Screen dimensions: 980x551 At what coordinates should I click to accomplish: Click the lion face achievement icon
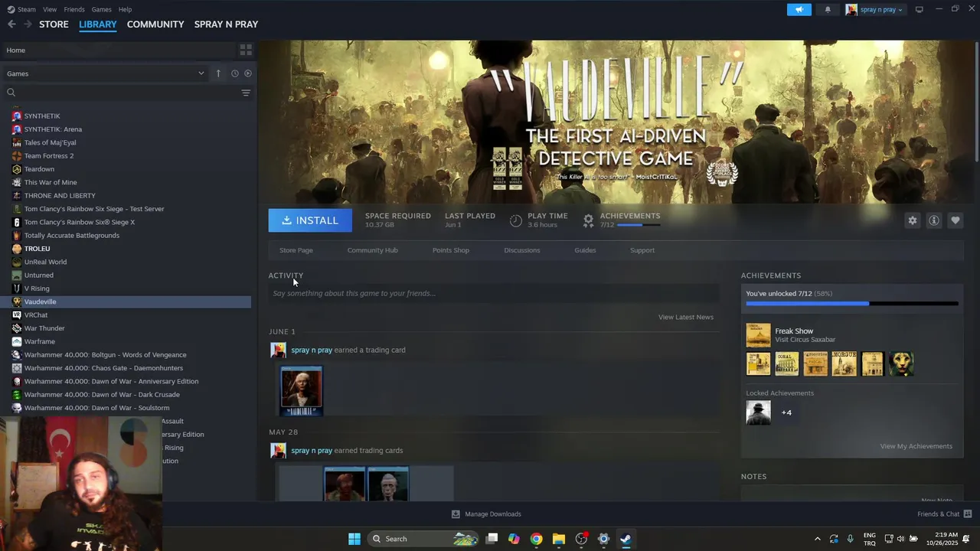coord(901,364)
